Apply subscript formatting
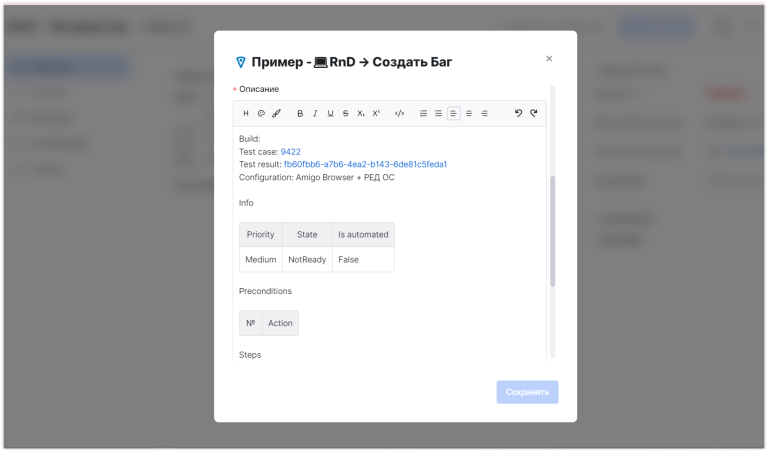Image resolution: width=768 pixels, height=452 pixels. [x=361, y=114]
